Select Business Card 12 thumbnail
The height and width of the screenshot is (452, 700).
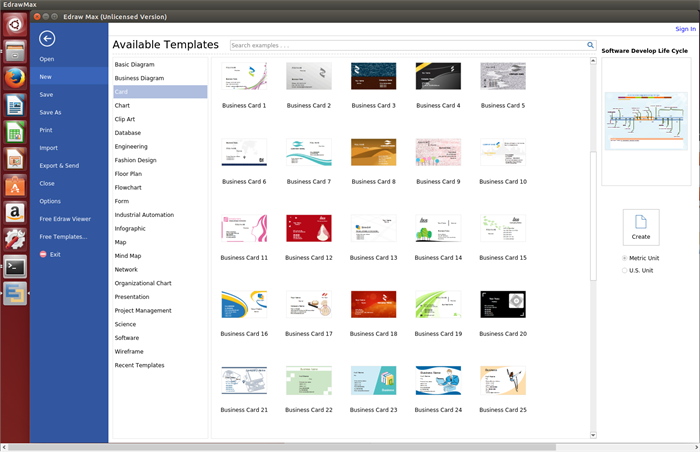pyautogui.click(x=308, y=228)
